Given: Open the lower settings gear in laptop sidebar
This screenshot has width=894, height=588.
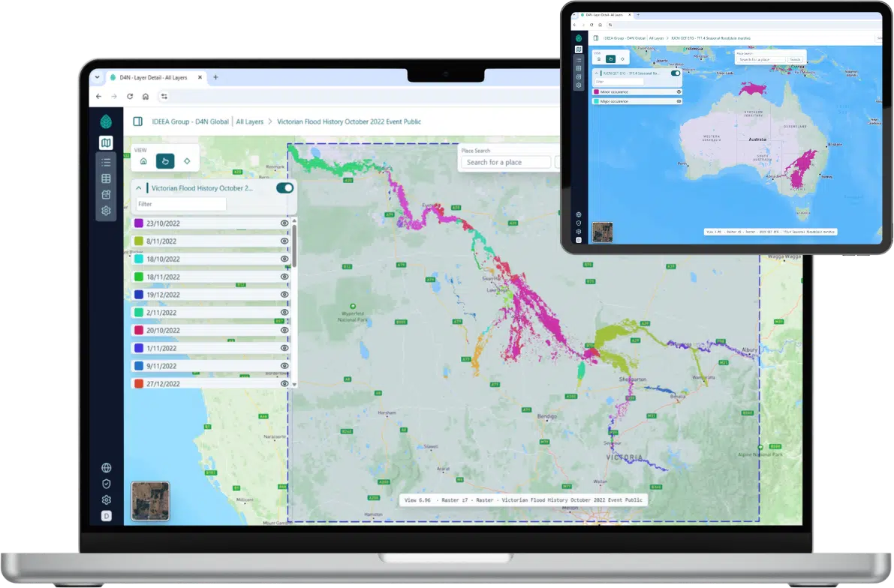Looking at the screenshot, I should pyautogui.click(x=106, y=499).
